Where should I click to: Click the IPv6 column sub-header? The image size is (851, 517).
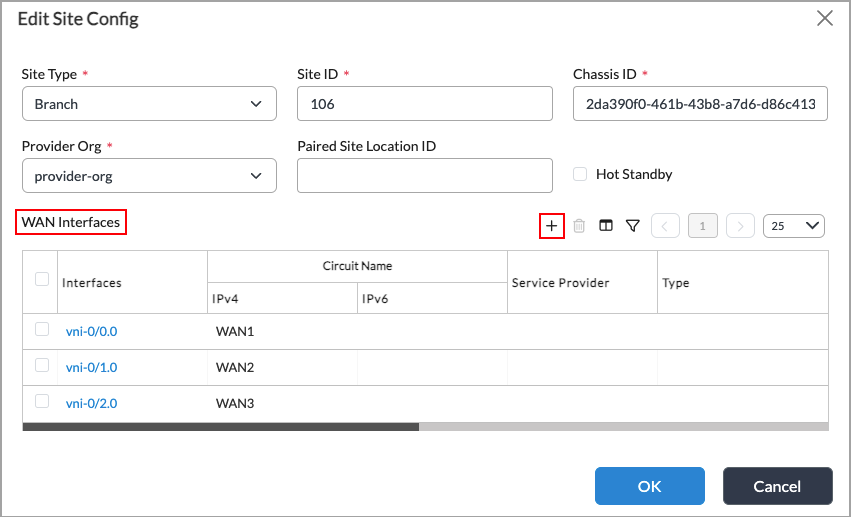[433, 298]
